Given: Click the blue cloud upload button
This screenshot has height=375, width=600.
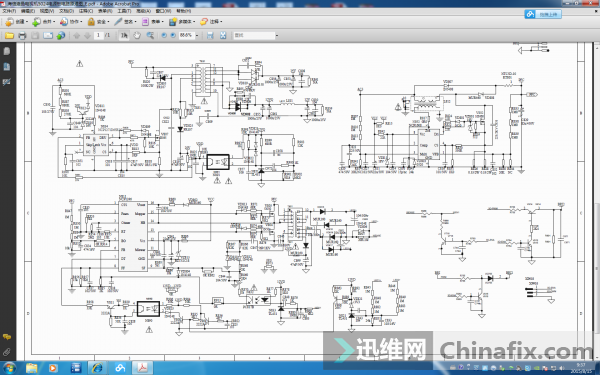Looking at the screenshot, I should [x=543, y=14].
